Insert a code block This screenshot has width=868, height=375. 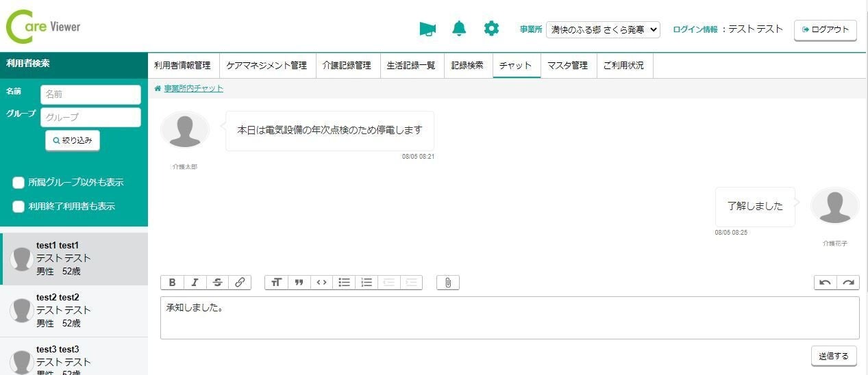[x=321, y=283]
